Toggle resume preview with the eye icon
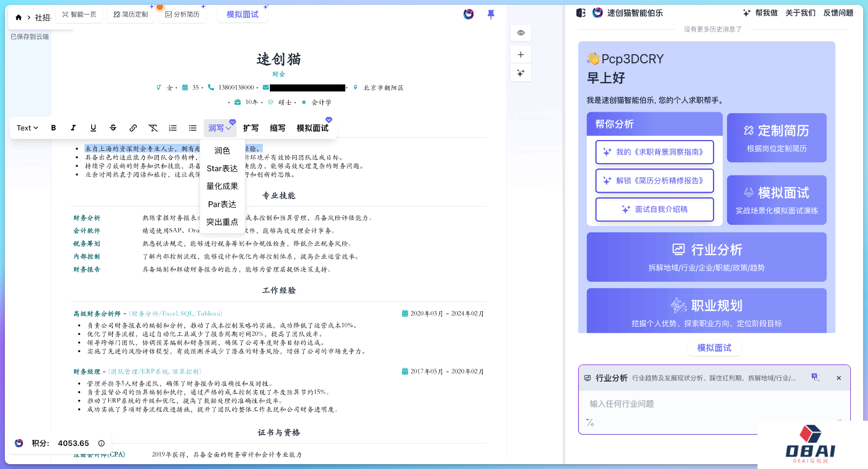The height and width of the screenshot is (469, 868). click(520, 33)
